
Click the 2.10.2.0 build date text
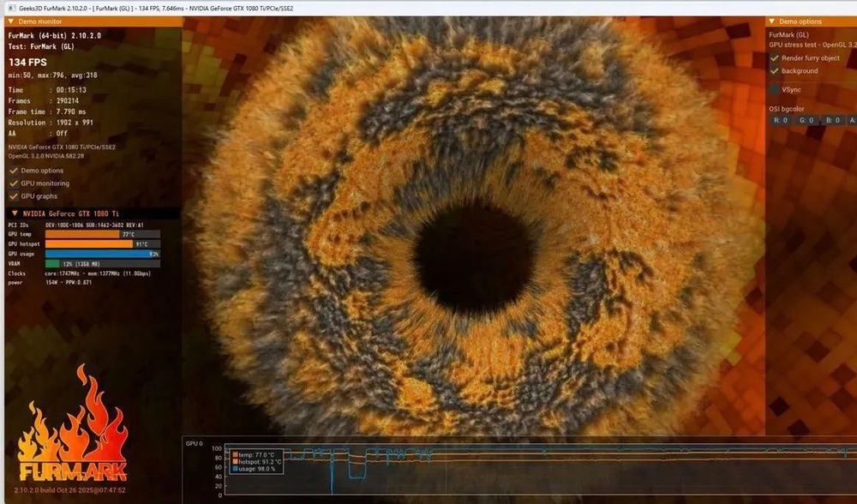click(x=70, y=490)
